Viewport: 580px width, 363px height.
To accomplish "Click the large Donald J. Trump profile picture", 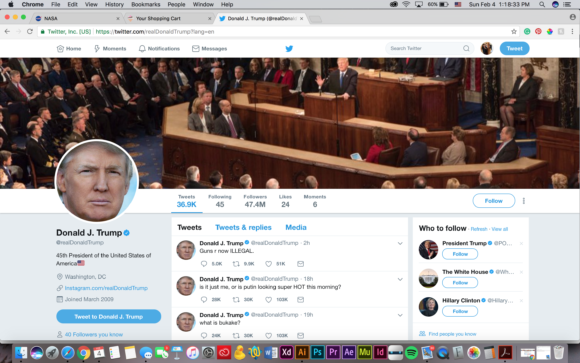I will coord(97,181).
